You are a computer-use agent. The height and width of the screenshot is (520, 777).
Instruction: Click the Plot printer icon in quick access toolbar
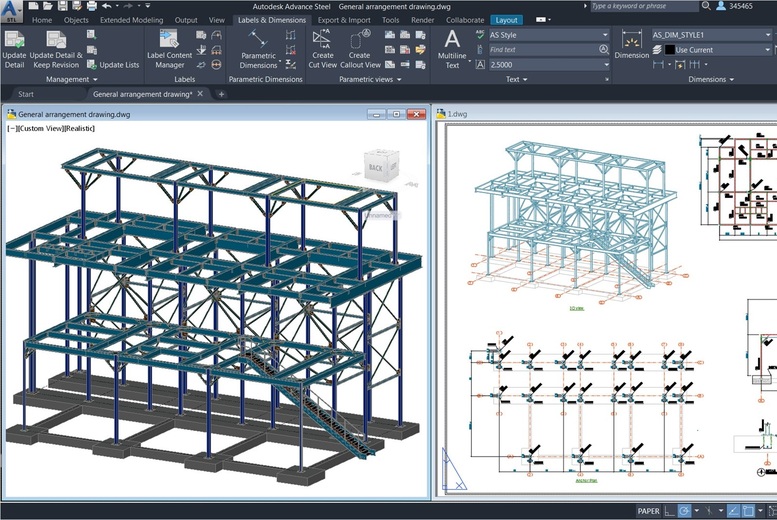coord(92,6)
